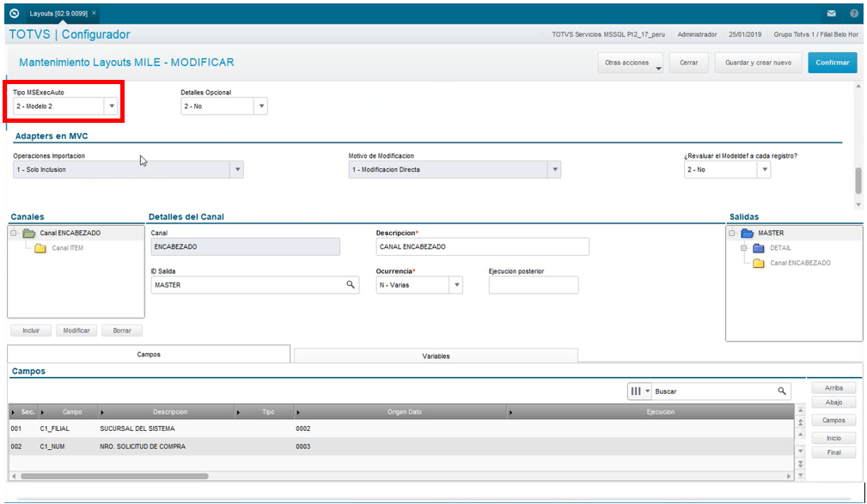The image size is (867, 504).
Task: Collapse the MASTER tree node
Action: 732,234
